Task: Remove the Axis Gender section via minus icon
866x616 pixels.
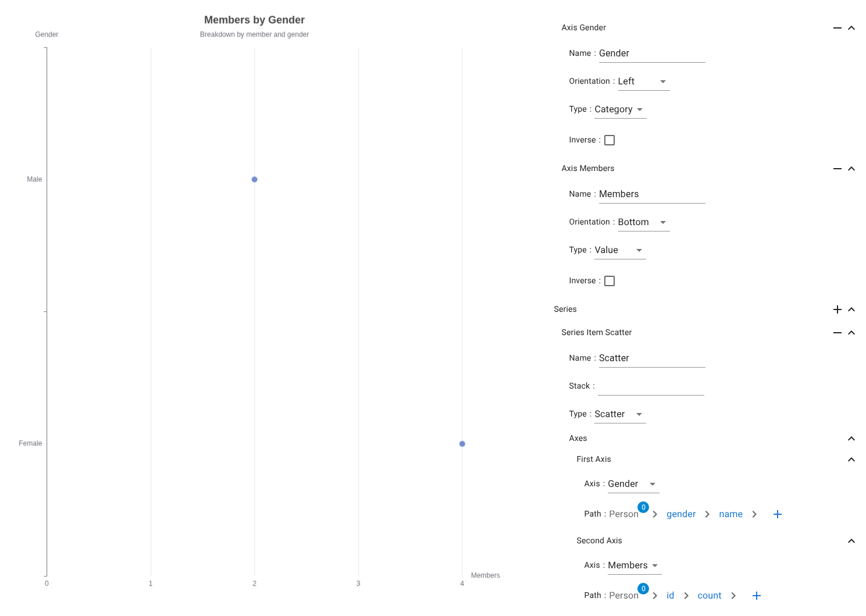Action: [837, 28]
